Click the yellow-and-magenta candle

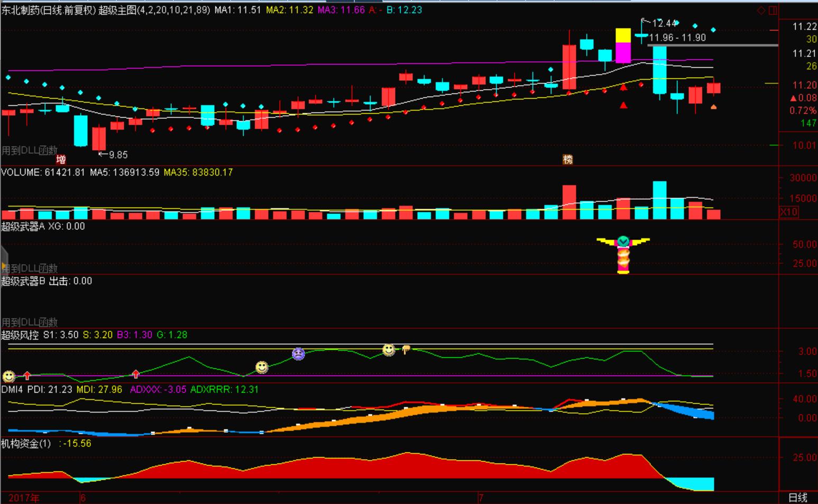(x=623, y=46)
